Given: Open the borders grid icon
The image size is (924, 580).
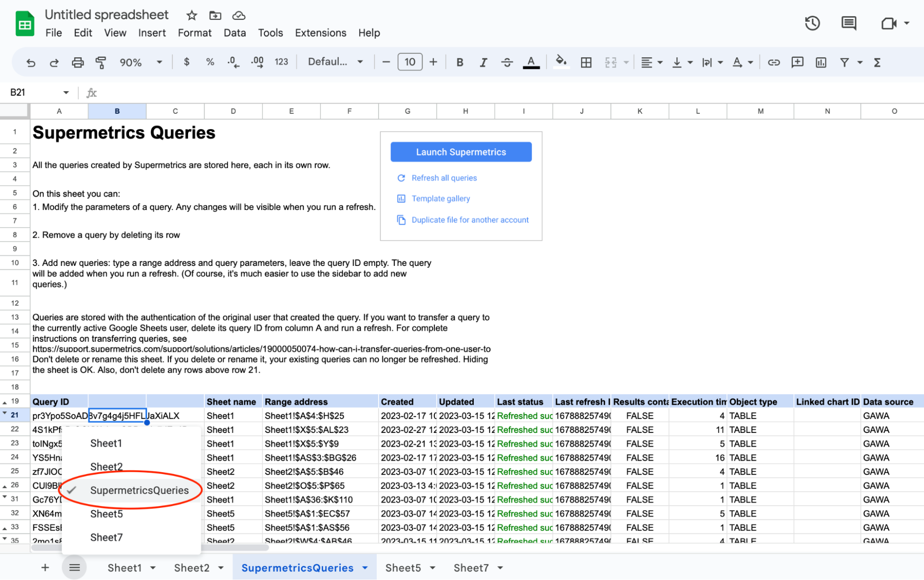Looking at the screenshot, I should [x=586, y=62].
